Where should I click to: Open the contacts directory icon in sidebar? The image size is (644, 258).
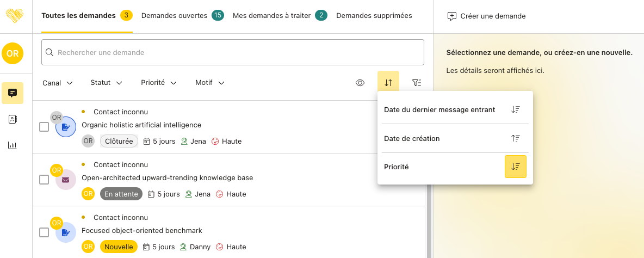point(12,119)
